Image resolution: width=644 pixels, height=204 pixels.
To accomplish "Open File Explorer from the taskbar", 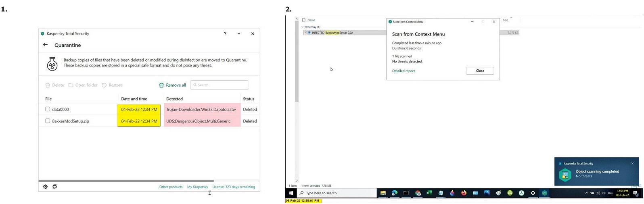I will pyautogui.click(x=383, y=193).
